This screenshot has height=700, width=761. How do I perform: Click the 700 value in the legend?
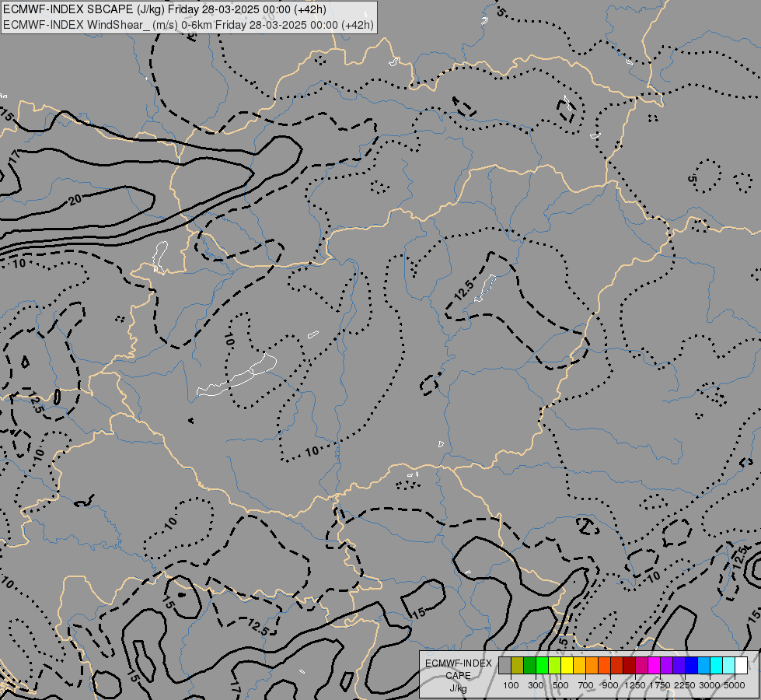[586, 685]
